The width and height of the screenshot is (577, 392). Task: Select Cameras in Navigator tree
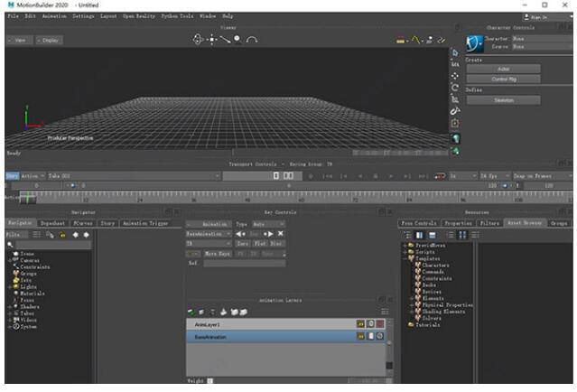pyautogui.click(x=30, y=261)
